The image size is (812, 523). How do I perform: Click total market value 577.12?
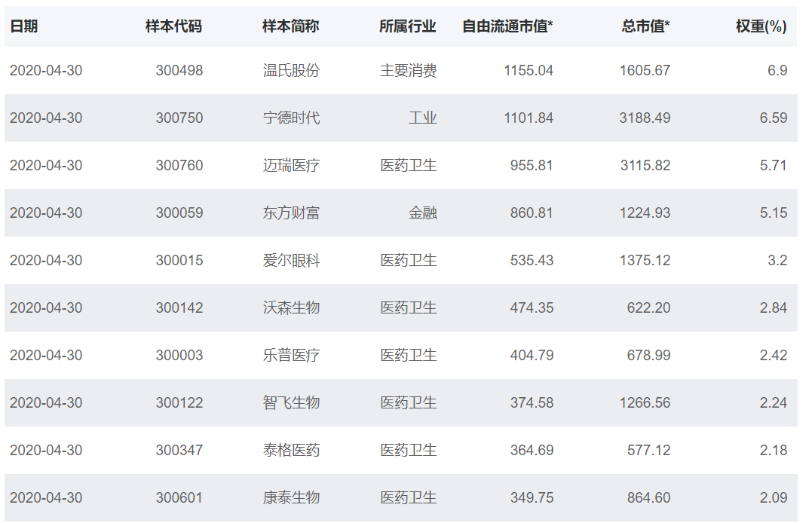649,451
